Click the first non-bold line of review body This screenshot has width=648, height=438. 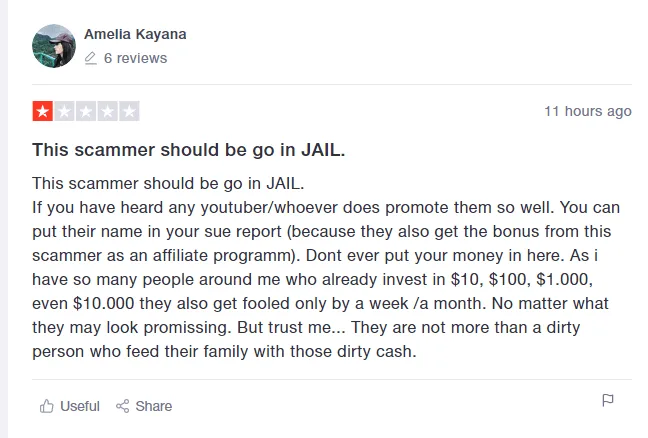pos(168,184)
